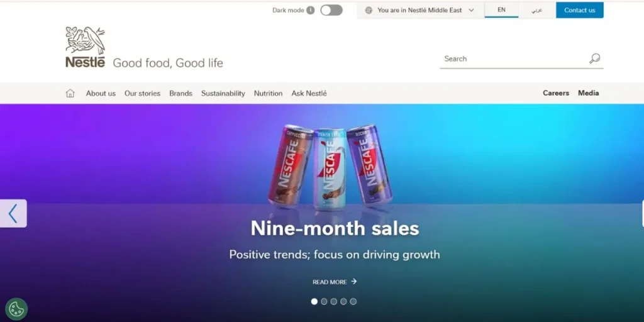Switch to the Arabic language tab
This screenshot has width=644, height=322.
537,10
